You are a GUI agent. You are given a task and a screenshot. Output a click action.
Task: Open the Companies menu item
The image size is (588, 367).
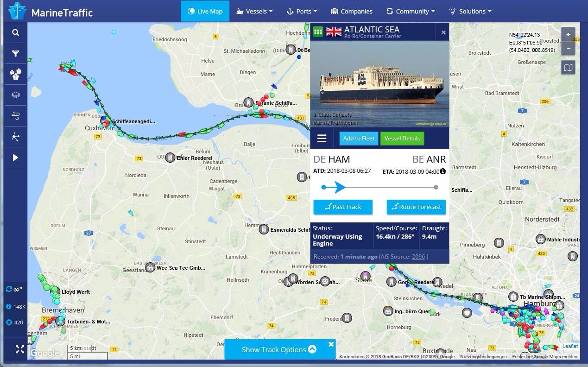(x=352, y=11)
